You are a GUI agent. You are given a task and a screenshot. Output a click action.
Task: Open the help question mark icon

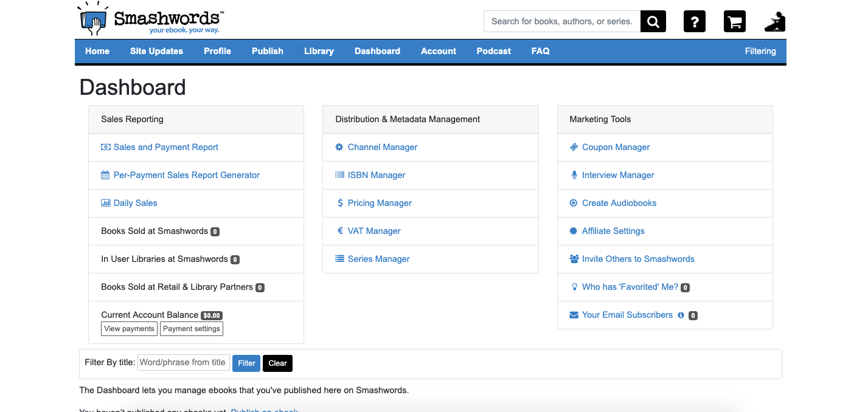pos(695,21)
